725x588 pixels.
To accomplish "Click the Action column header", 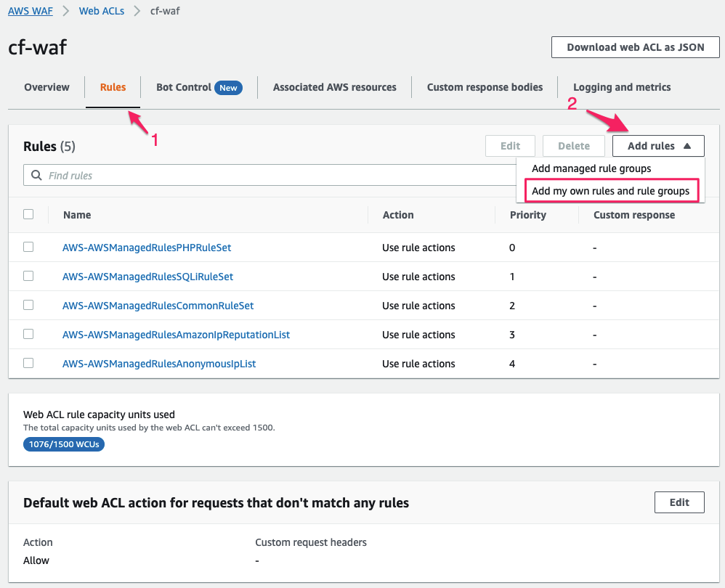I will pyautogui.click(x=398, y=215).
